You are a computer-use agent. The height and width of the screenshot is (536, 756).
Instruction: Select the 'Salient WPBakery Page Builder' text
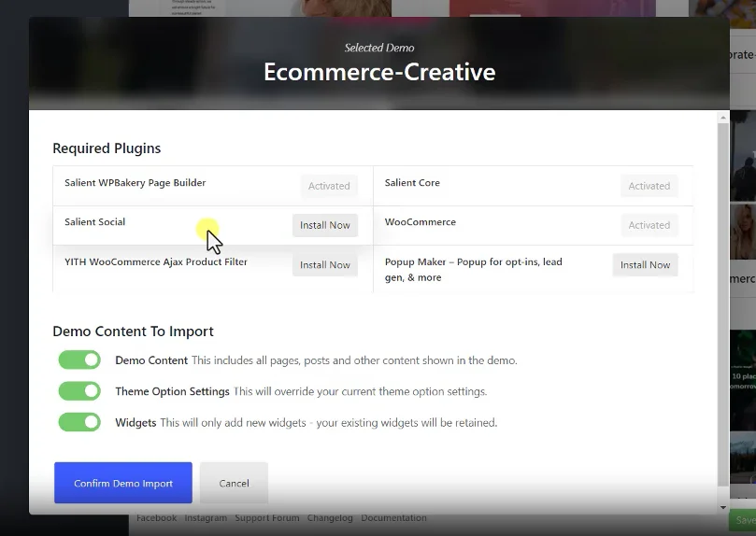click(135, 183)
